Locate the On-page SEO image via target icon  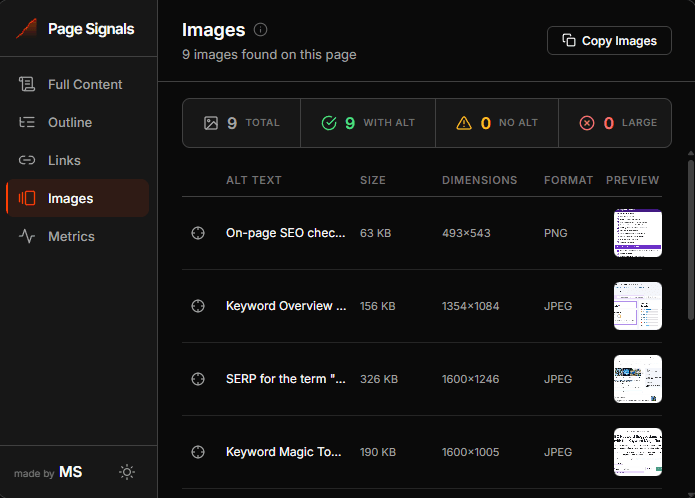(198, 233)
